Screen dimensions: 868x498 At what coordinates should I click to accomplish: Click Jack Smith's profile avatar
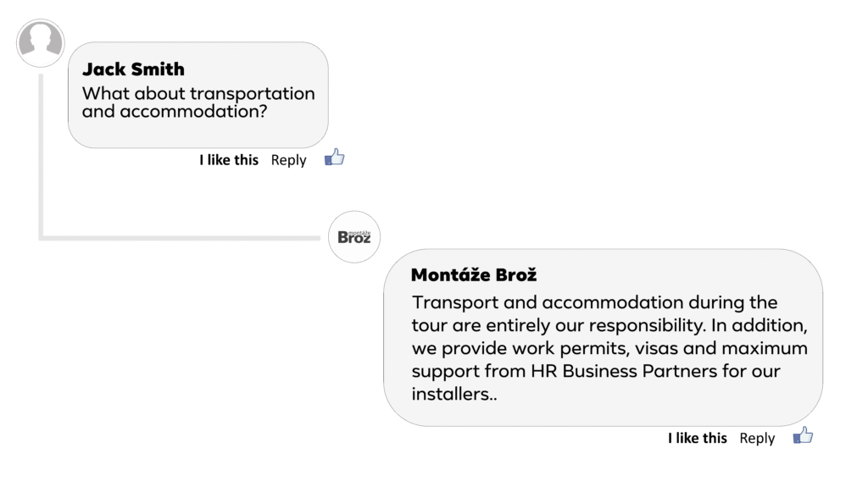click(41, 43)
